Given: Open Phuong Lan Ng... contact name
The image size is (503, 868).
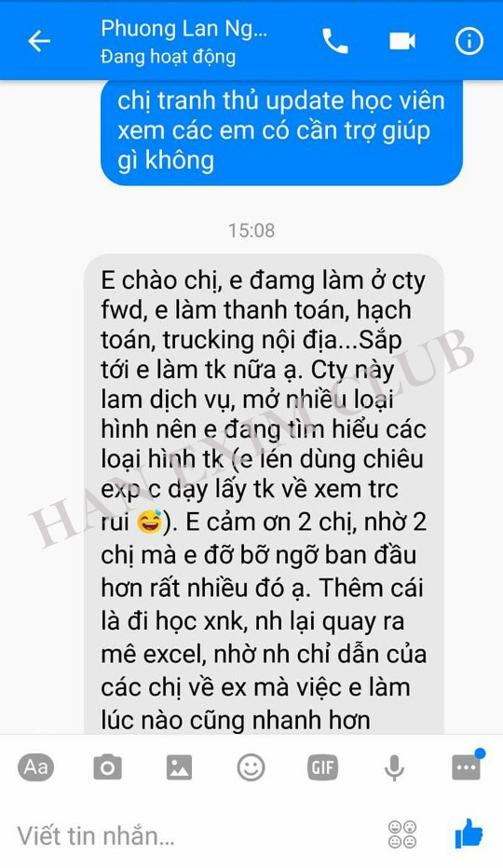Looking at the screenshot, I should (184, 28).
